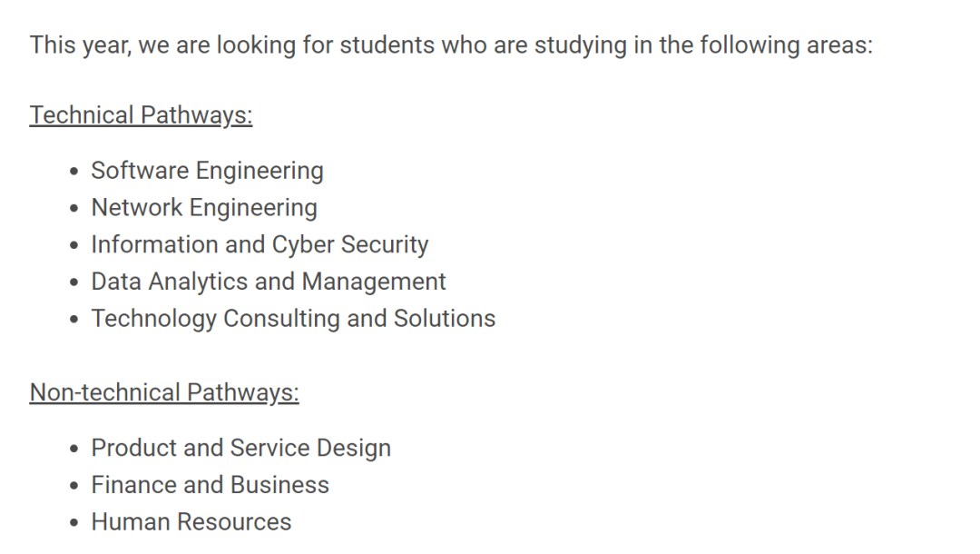Click bullet beside Human Resources
The width and height of the screenshot is (980, 554).
(74, 523)
